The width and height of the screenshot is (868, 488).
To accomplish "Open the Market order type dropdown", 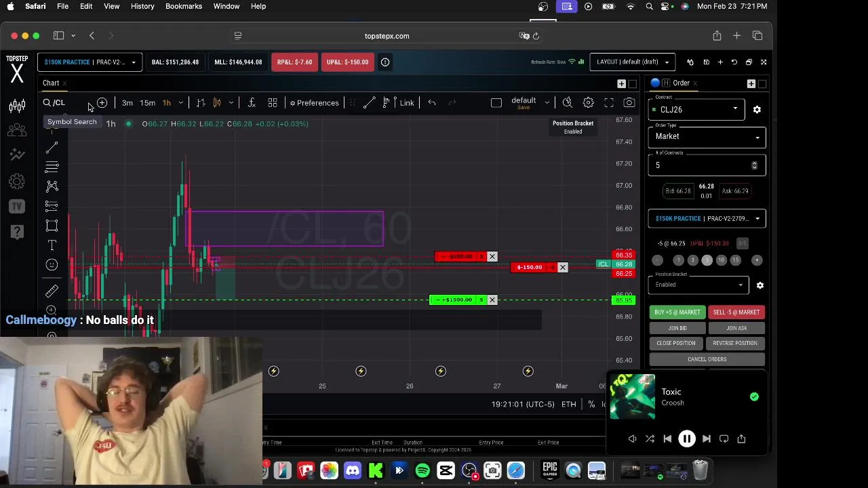I will point(707,137).
